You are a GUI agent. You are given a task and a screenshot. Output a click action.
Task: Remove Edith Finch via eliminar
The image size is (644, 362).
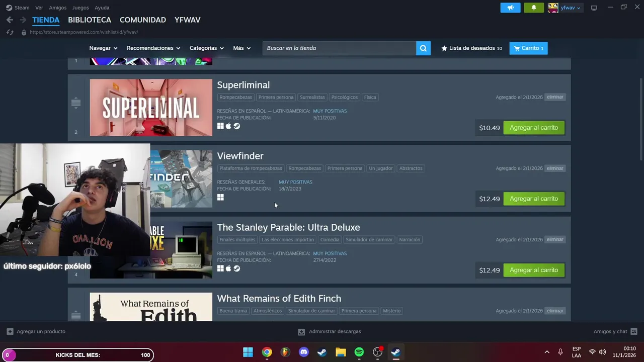click(x=555, y=311)
